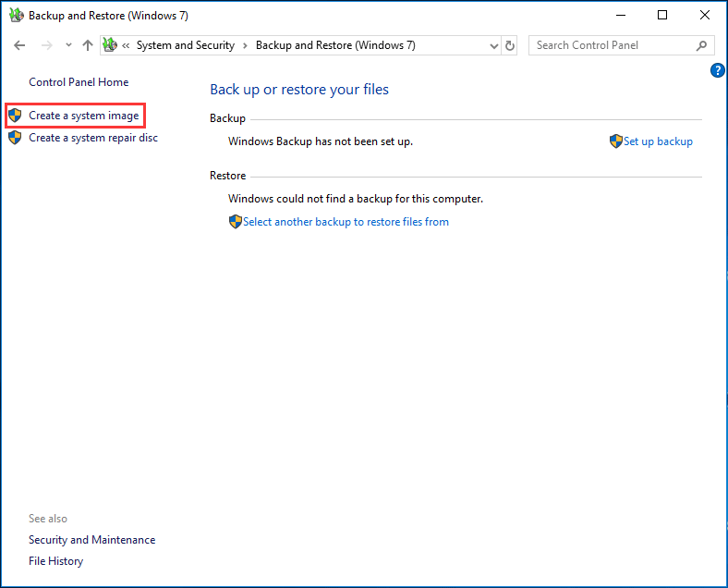
Task: Click Set up backup
Action: 658,141
